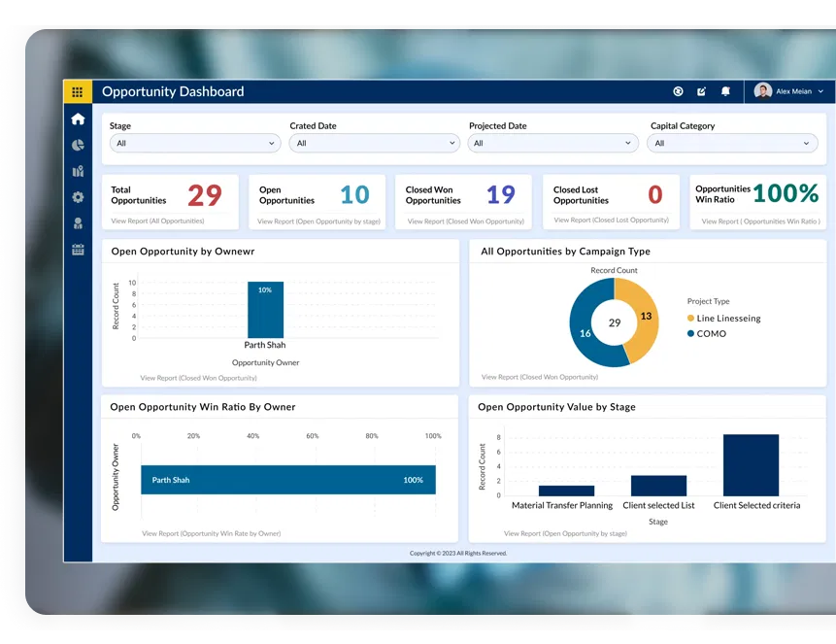
Task: Open the Capital Category dropdown
Action: coord(732,143)
